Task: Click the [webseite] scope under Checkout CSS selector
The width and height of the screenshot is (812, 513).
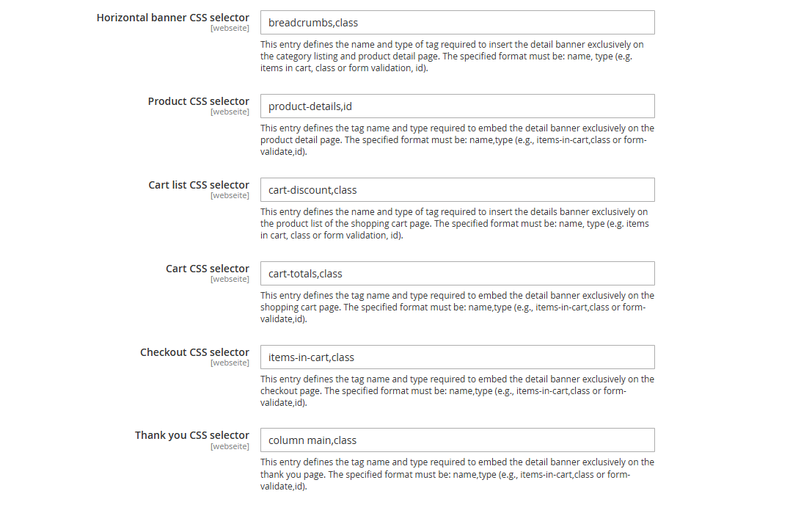Action: pos(230,363)
